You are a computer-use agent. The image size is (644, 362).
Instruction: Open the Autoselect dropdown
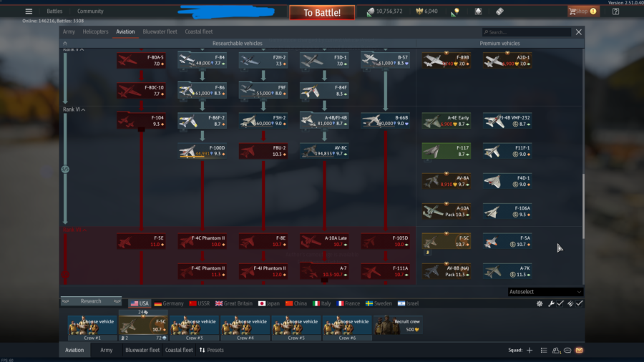click(545, 292)
